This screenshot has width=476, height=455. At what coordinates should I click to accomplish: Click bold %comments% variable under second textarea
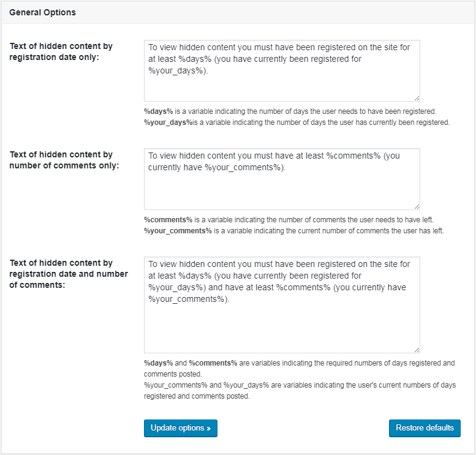click(x=168, y=220)
